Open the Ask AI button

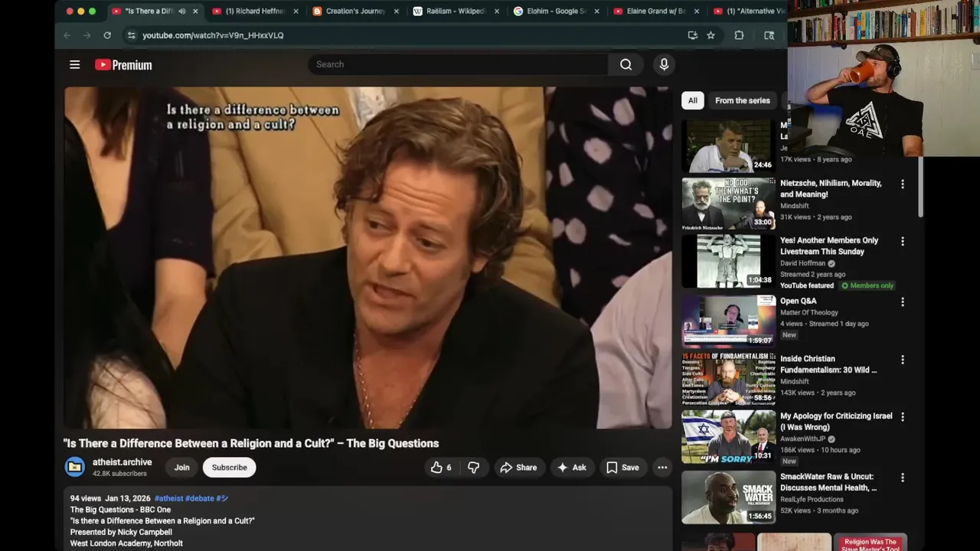pyautogui.click(x=572, y=468)
